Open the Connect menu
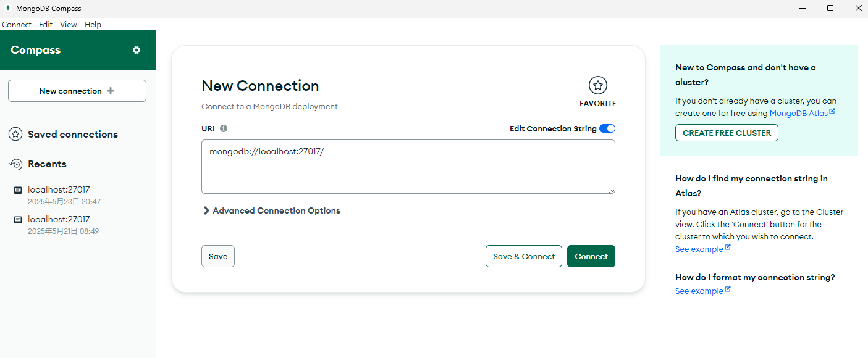The image size is (868, 358). [x=17, y=25]
